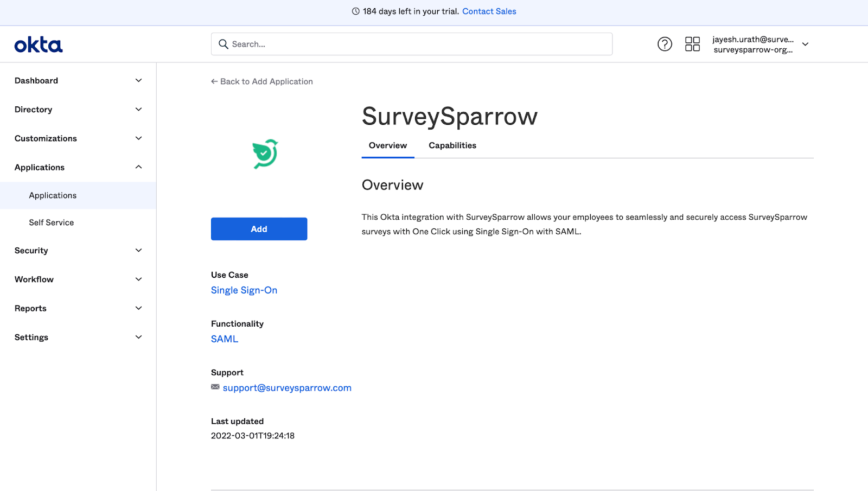Open the user account dropdown arrow
Image resolution: width=868 pixels, height=491 pixels.
coord(806,44)
